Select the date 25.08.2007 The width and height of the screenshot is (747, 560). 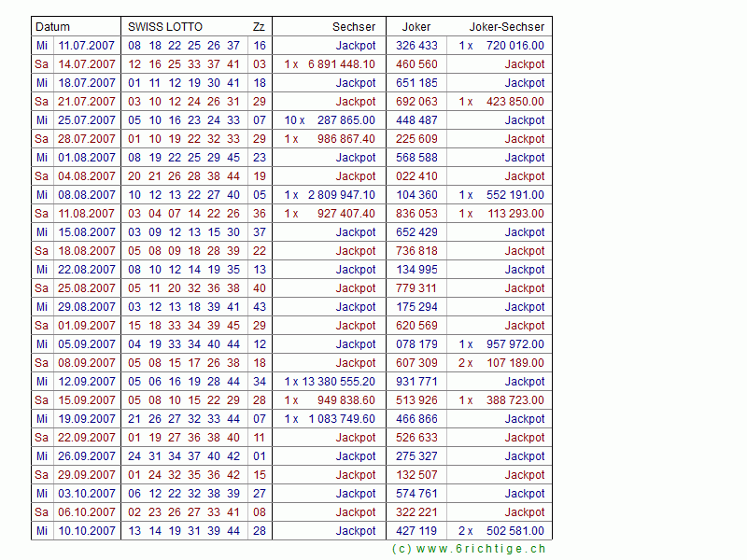pos(87,288)
